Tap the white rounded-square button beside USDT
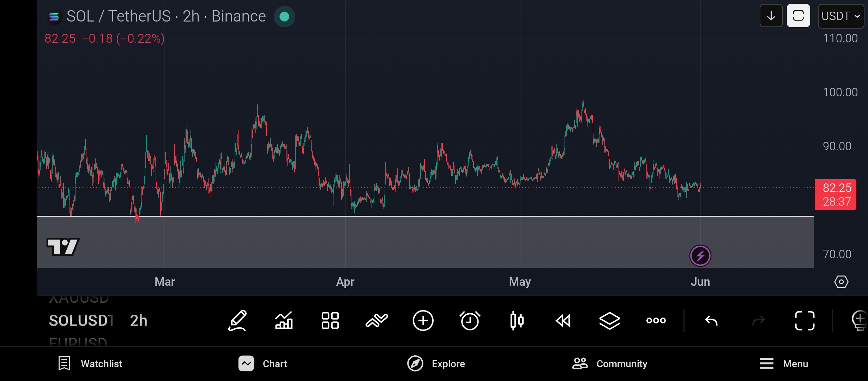The width and height of the screenshot is (868, 381). click(798, 16)
